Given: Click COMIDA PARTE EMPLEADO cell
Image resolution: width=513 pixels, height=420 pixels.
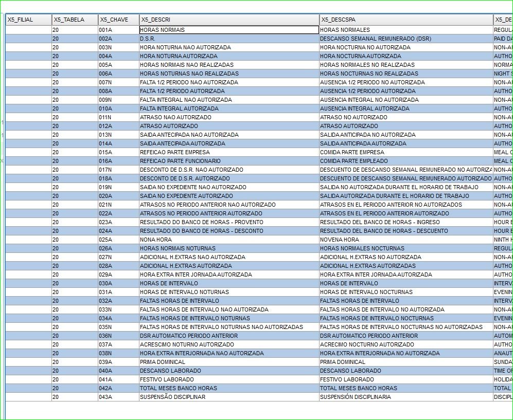Looking at the screenshot, I should click(406, 161).
